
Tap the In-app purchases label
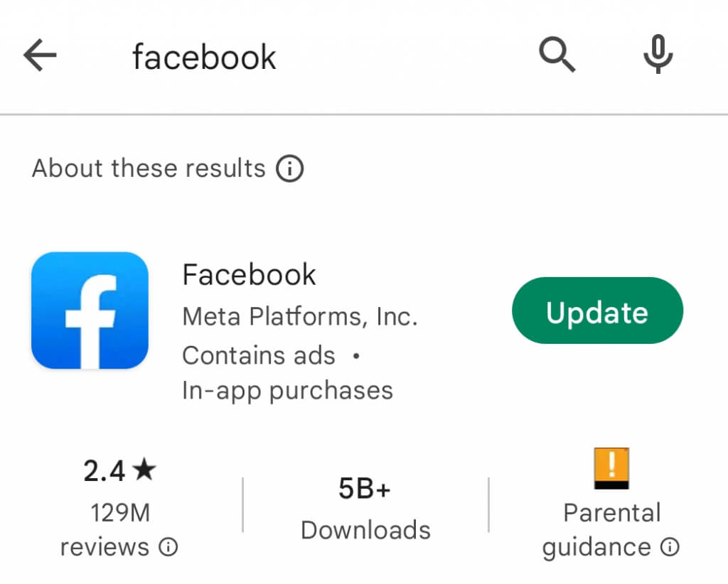click(287, 390)
